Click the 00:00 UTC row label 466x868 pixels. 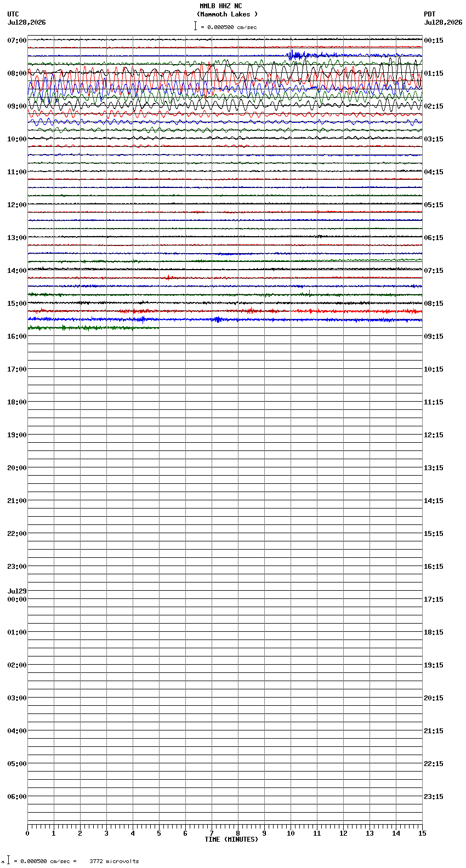coord(17,599)
